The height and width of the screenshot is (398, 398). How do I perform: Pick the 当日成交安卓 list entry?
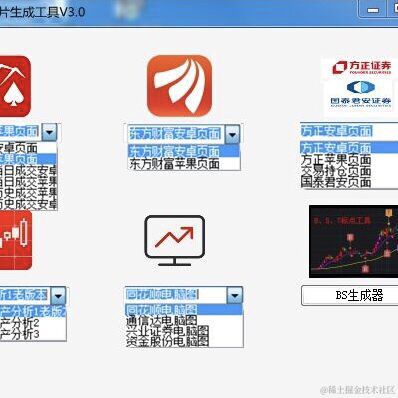[x=29, y=171]
